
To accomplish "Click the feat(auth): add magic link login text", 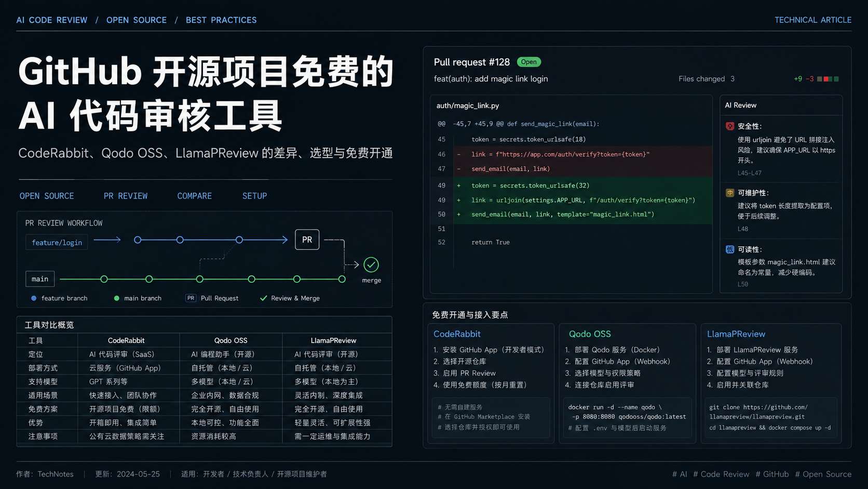I will [x=491, y=79].
